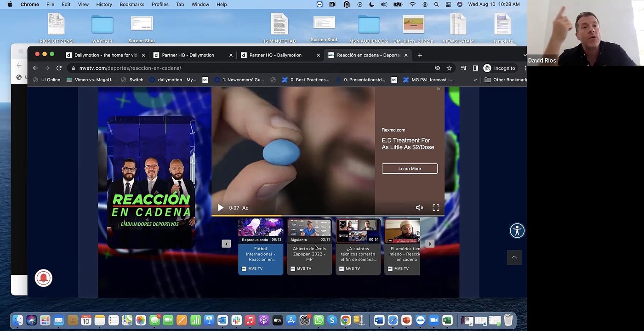Open the ¿A cuántos técnicos correrán video
Screen dimensions: 644x331
click(x=358, y=247)
